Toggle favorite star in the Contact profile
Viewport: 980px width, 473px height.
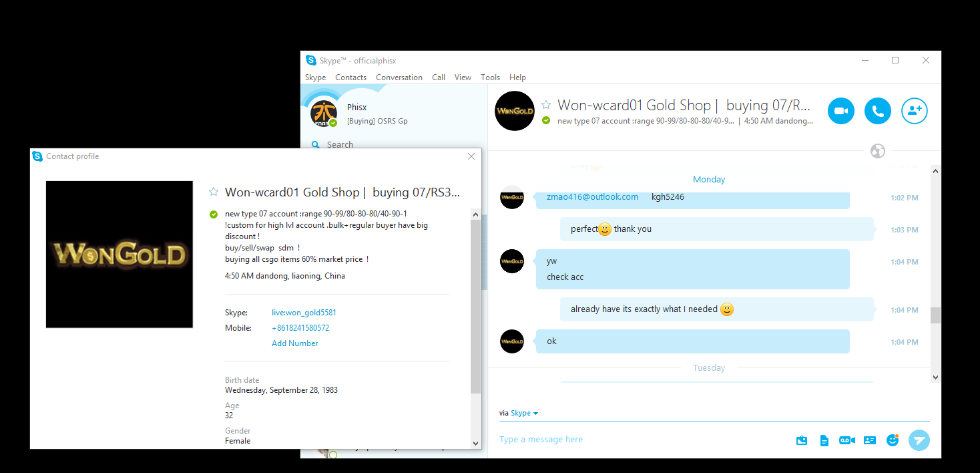pos(214,192)
